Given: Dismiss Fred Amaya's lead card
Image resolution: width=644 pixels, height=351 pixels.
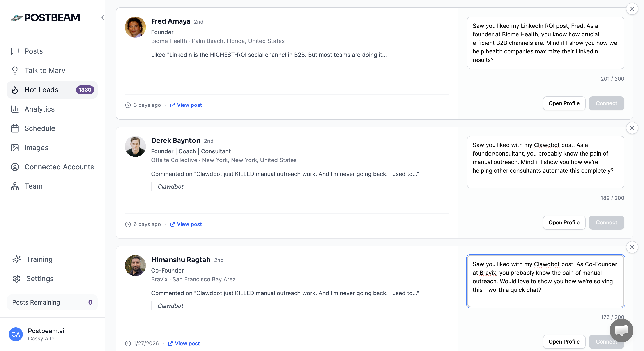Looking at the screenshot, I should click(x=632, y=9).
